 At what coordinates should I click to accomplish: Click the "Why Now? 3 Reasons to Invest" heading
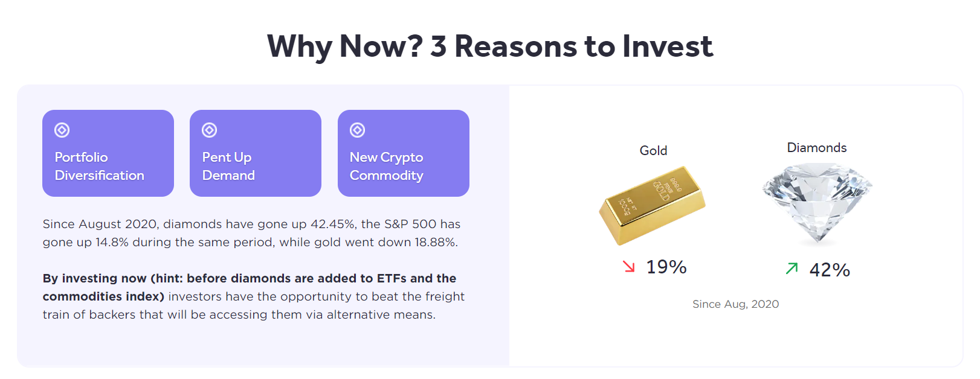coord(490,46)
